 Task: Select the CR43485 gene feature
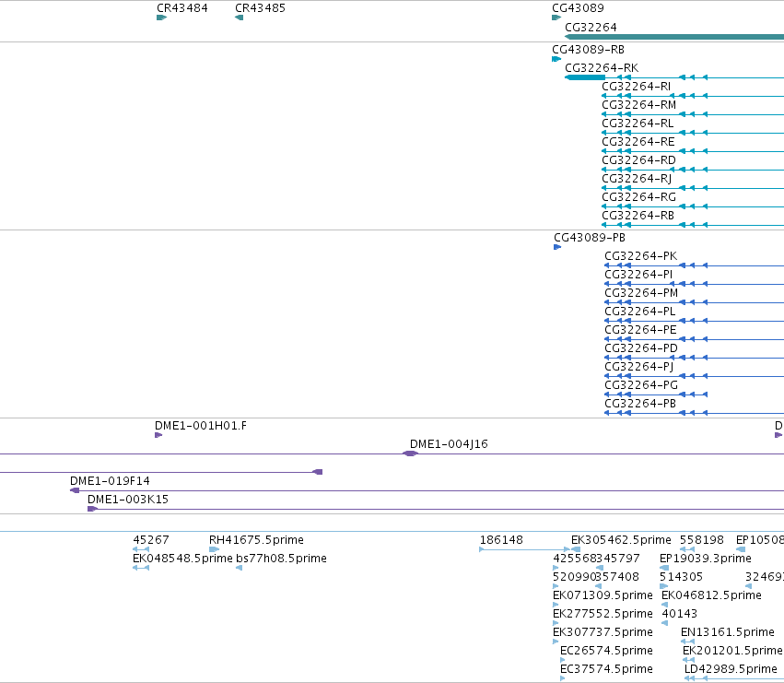(x=239, y=18)
